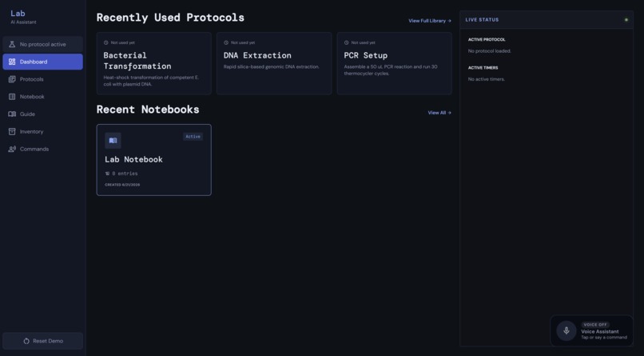Click the Lab AI Assistant logo
The height and width of the screenshot is (356, 644).
pos(23,17)
